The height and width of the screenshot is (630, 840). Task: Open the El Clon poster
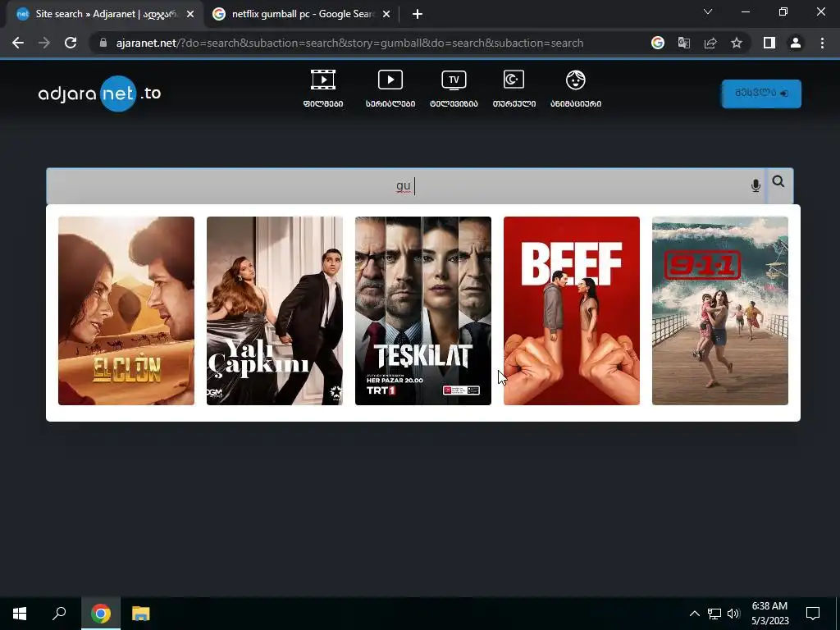point(126,311)
